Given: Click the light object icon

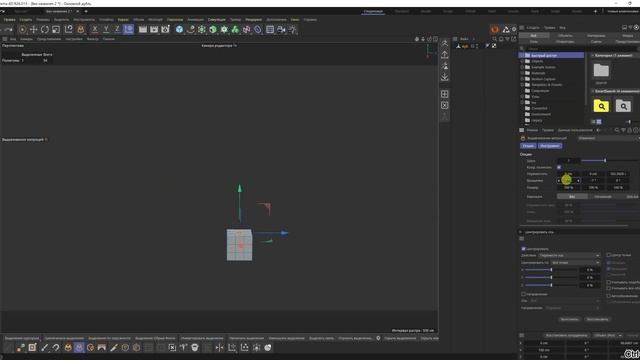Looking at the screenshot, I should coord(293,29).
